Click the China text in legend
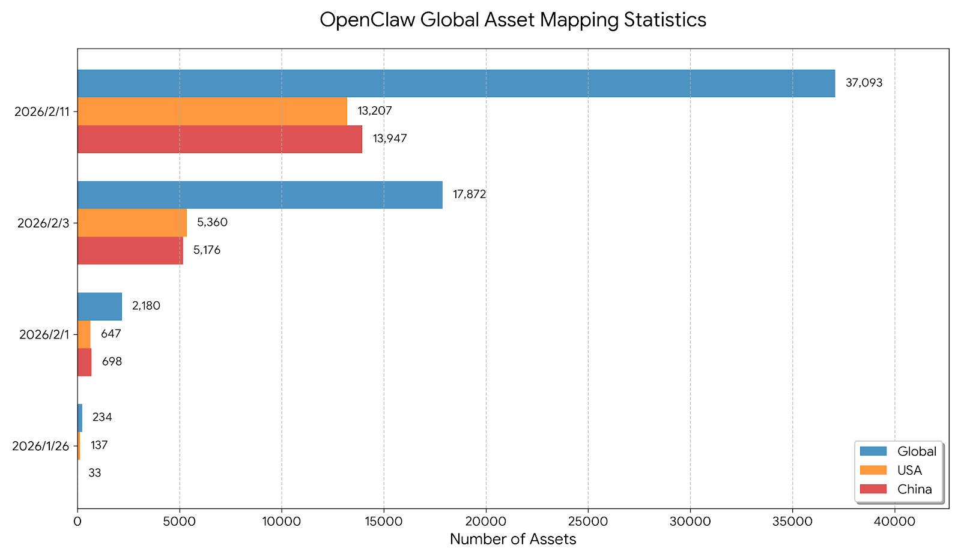The image size is (961, 560). (x=914, y=489)
